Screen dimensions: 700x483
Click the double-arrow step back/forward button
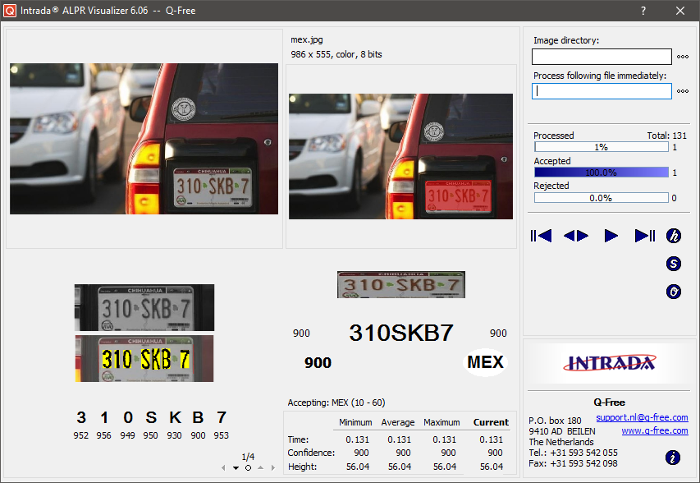pos(576,236)
